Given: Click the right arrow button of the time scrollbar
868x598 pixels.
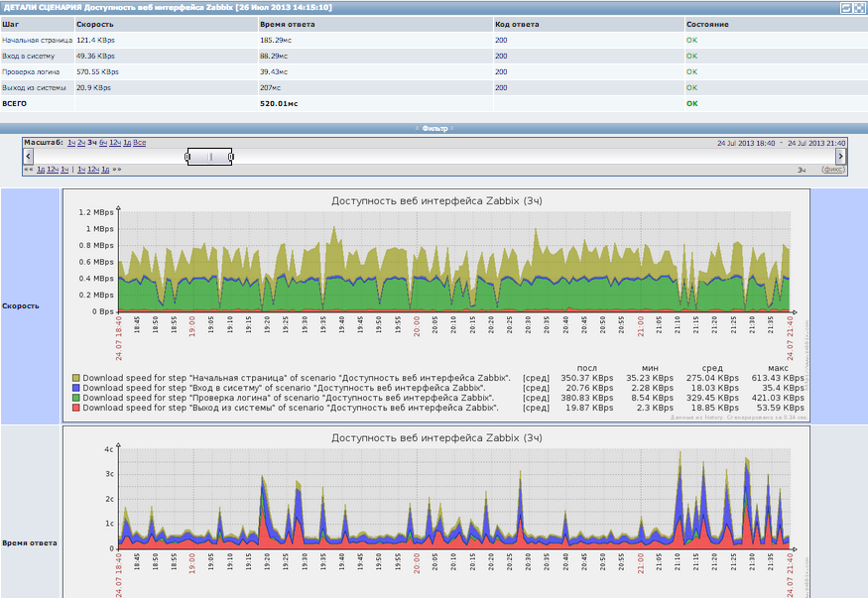Looking at the screenshot, I should [x=840, y=157].
